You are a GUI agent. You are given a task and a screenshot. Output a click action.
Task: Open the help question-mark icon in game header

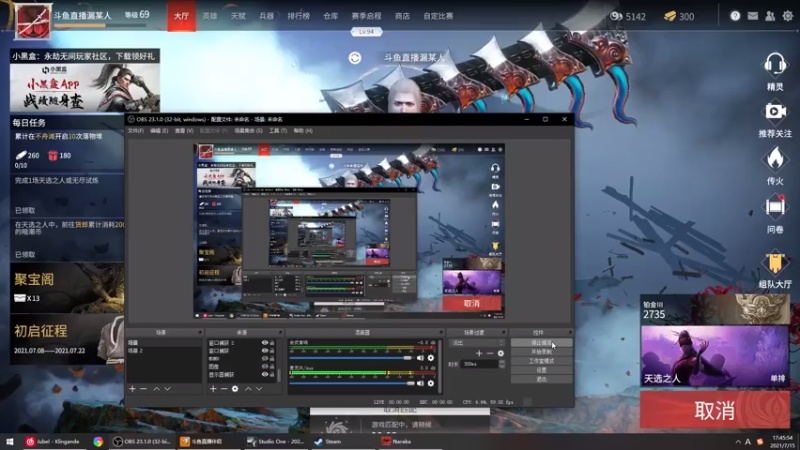coord(735,16)
